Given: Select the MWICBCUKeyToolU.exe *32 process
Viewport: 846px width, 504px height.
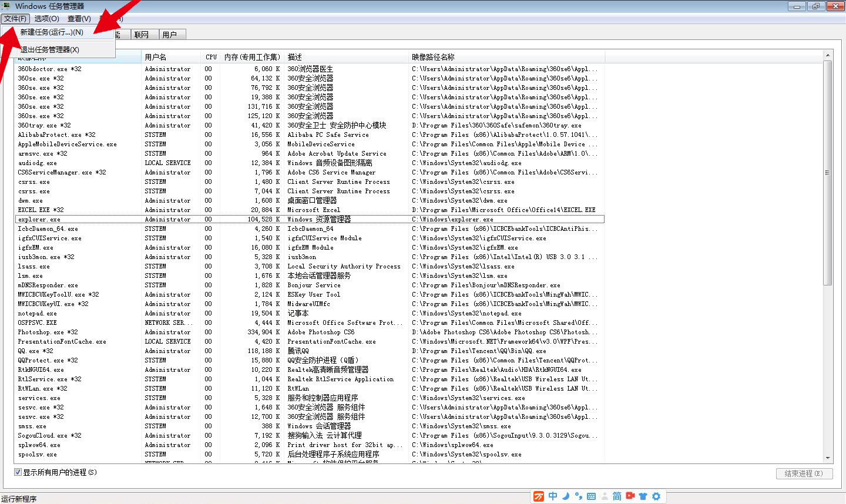Looking at the screenshot, I should (58, 294).
